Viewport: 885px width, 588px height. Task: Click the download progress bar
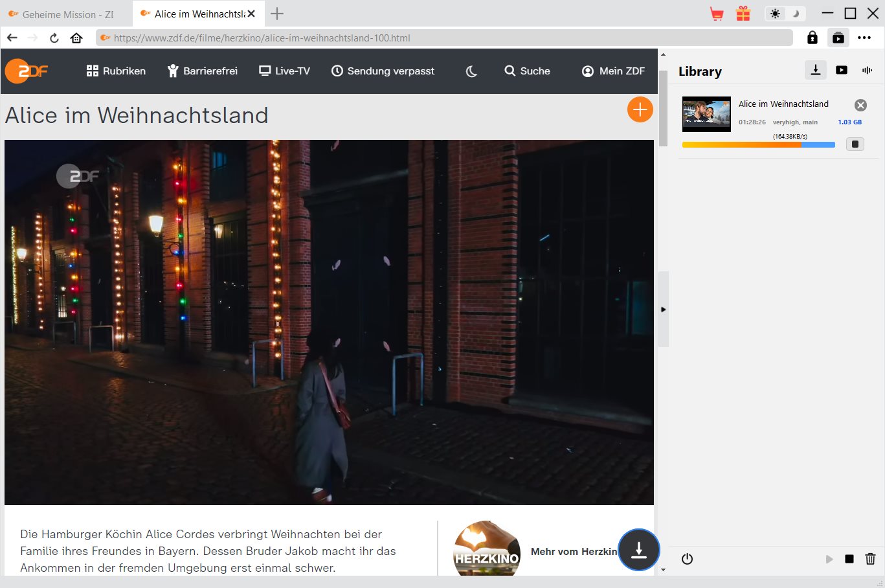pyautogui.click(x=758, y=145)
